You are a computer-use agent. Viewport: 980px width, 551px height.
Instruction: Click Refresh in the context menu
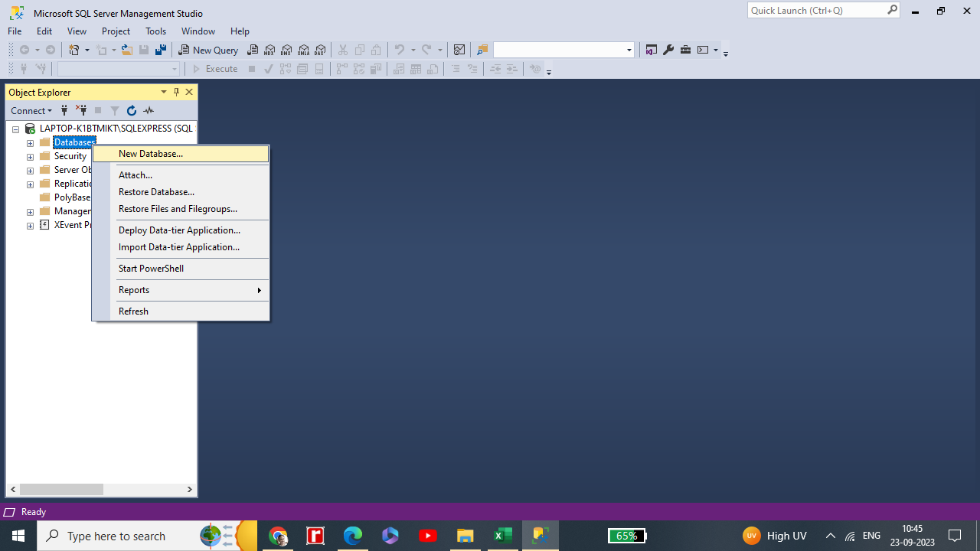click(181, 311)
